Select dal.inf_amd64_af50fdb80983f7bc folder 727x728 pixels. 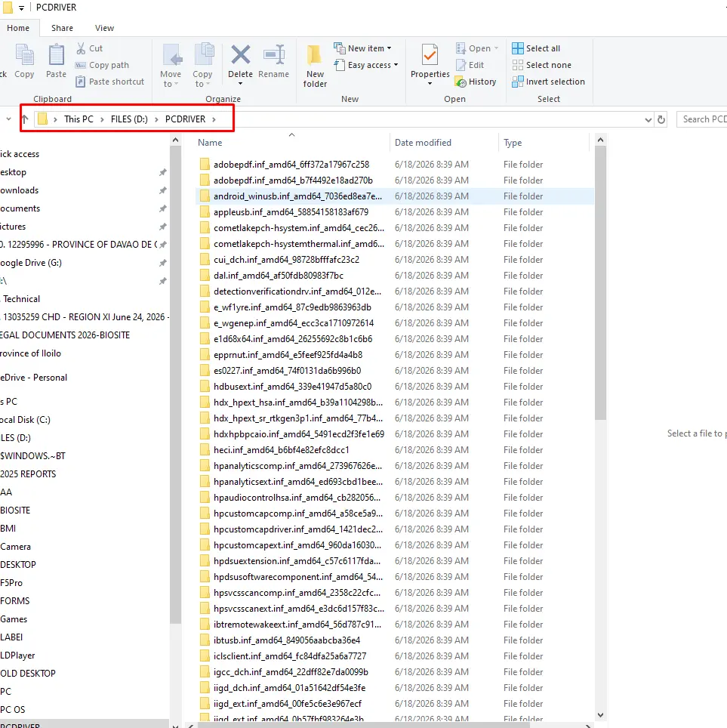(x=278, y=276)
